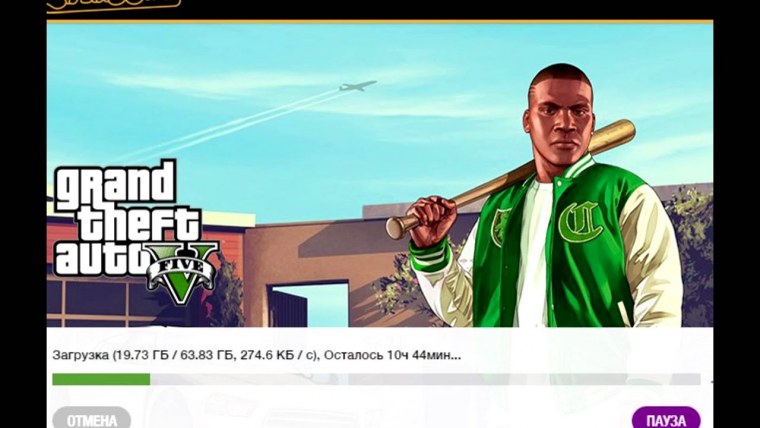The height and width of the screenshot is (428, 760).
Task: Click the green V FIVE emblem
Action: tap(182, 272)
